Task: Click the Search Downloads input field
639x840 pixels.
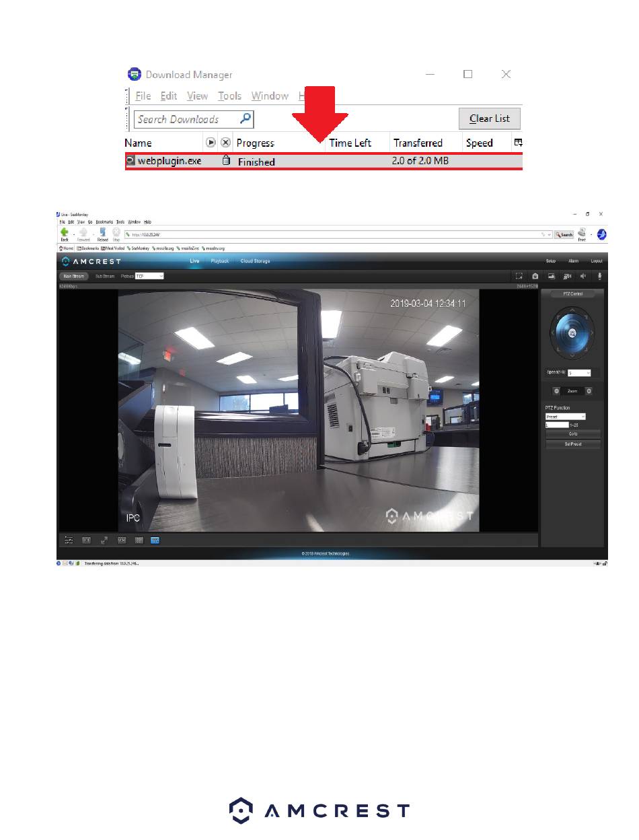Action: [x=194, y=119]
